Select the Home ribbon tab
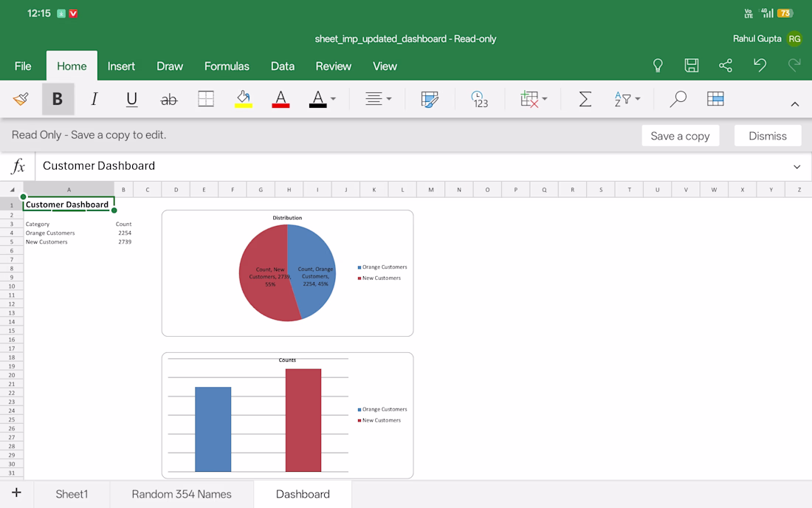 72,66
